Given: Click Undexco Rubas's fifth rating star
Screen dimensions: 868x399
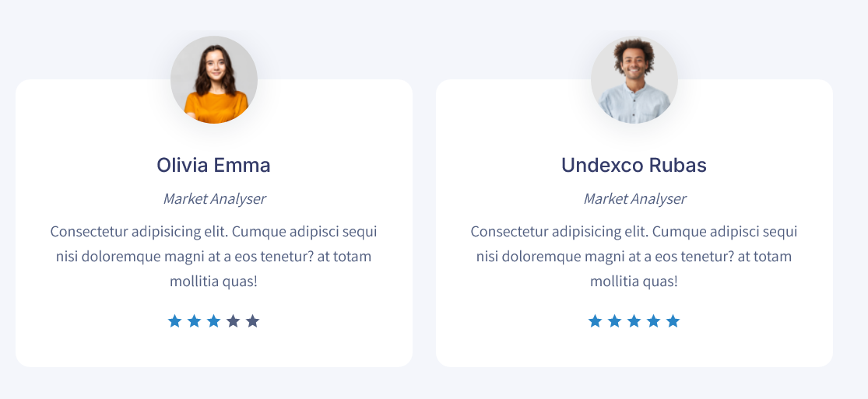Looking at the screenshot, I should [x=673, y=321].
